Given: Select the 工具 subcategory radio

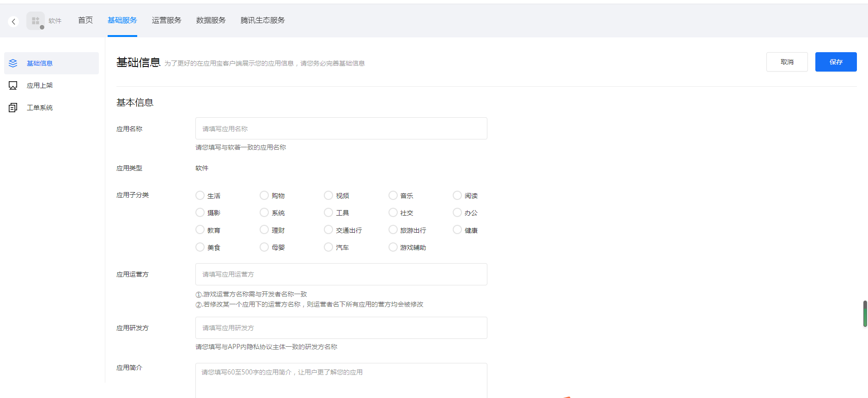Looking at the screenshot, I should [x=328, y=212].
